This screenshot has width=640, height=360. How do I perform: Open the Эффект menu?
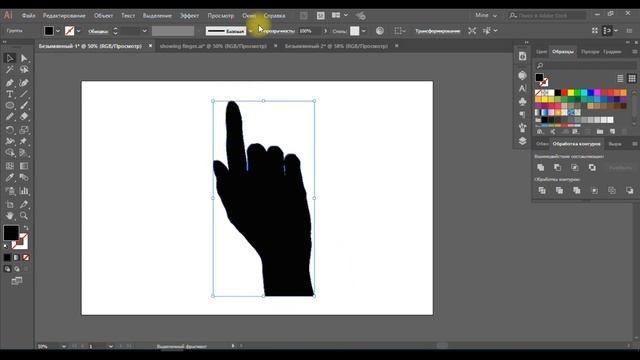click(x=189, y=16)
